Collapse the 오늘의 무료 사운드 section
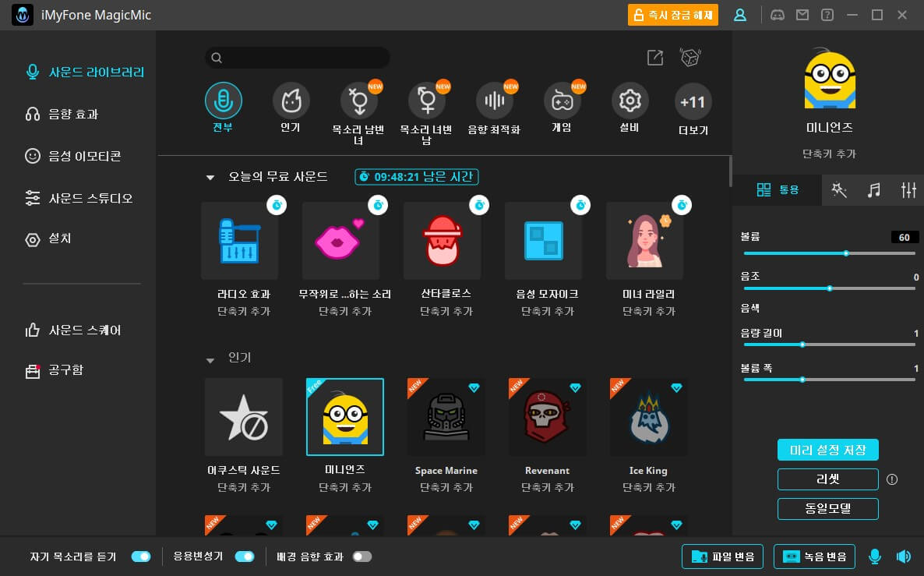 tap(210, 178)
